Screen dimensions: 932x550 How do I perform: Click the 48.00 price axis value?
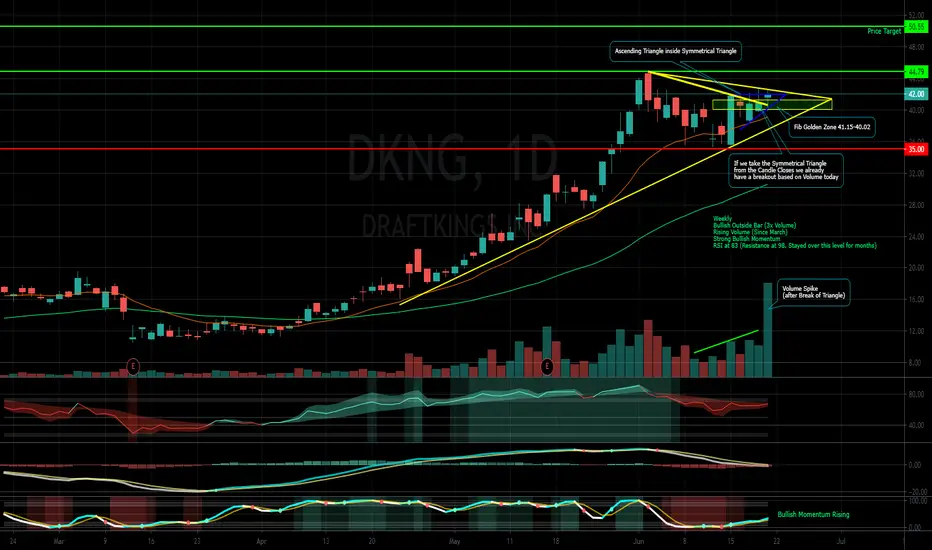915,46
